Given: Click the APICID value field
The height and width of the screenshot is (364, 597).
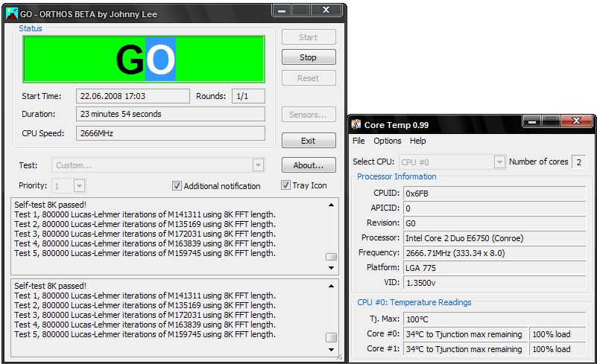Looking at the screenshot, I should (495, 208).
